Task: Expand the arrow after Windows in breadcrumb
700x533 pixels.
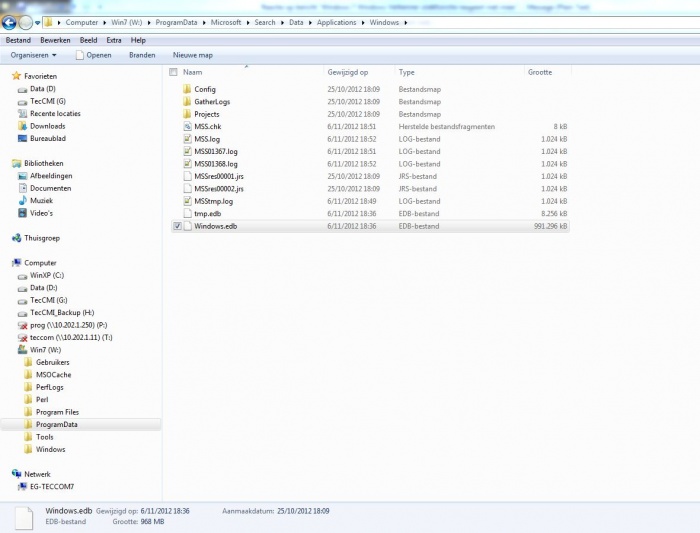Action: pyautogui.click(x=405, y=22)
